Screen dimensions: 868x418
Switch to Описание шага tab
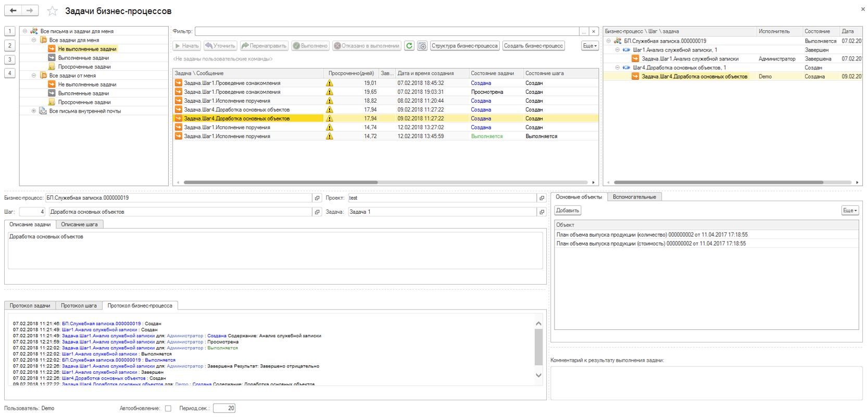click(79, 225)
